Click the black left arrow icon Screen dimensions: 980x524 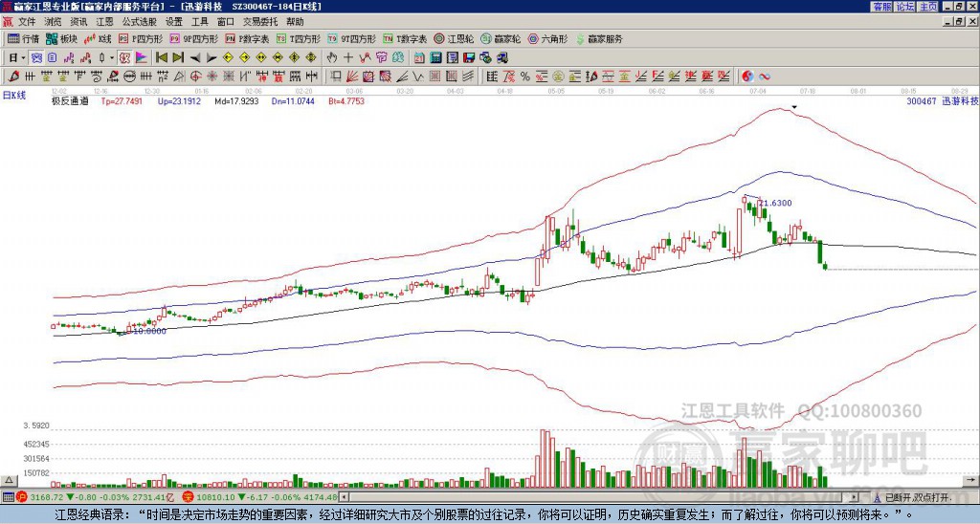194,58
